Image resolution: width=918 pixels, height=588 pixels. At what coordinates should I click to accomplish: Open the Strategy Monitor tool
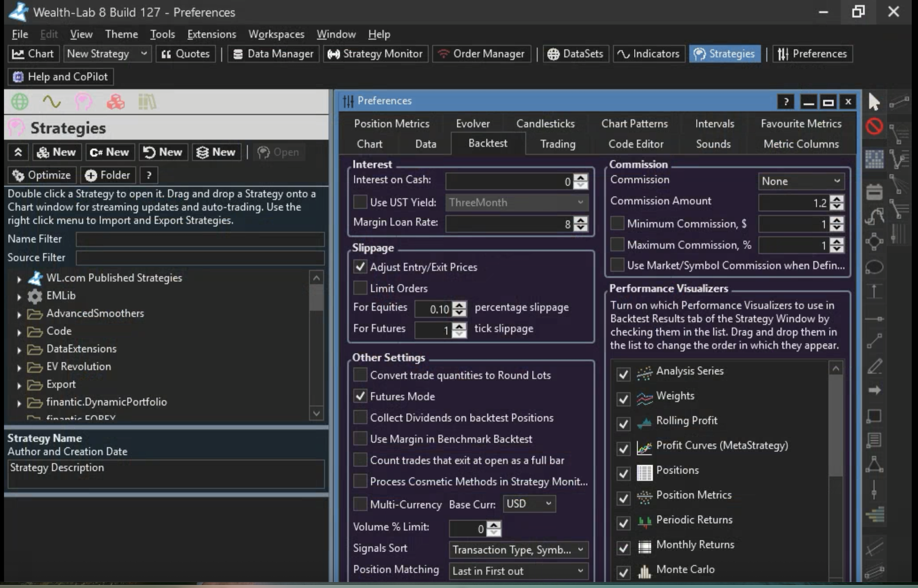point(375,54)
